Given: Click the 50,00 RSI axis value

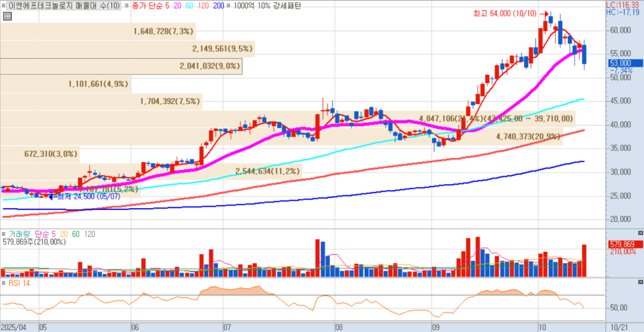Looking at the screenshot, I should coord(619,308).
